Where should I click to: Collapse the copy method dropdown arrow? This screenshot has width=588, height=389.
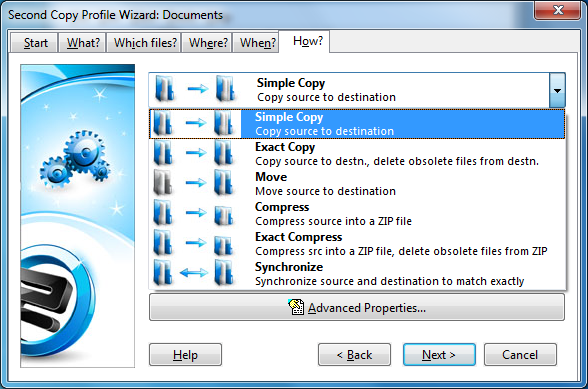[557, 90]
